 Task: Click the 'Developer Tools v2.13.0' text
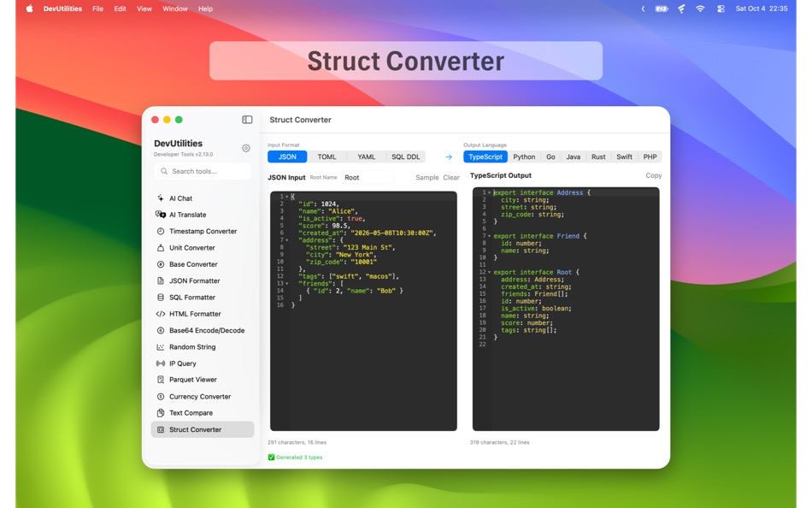(183, 155)
